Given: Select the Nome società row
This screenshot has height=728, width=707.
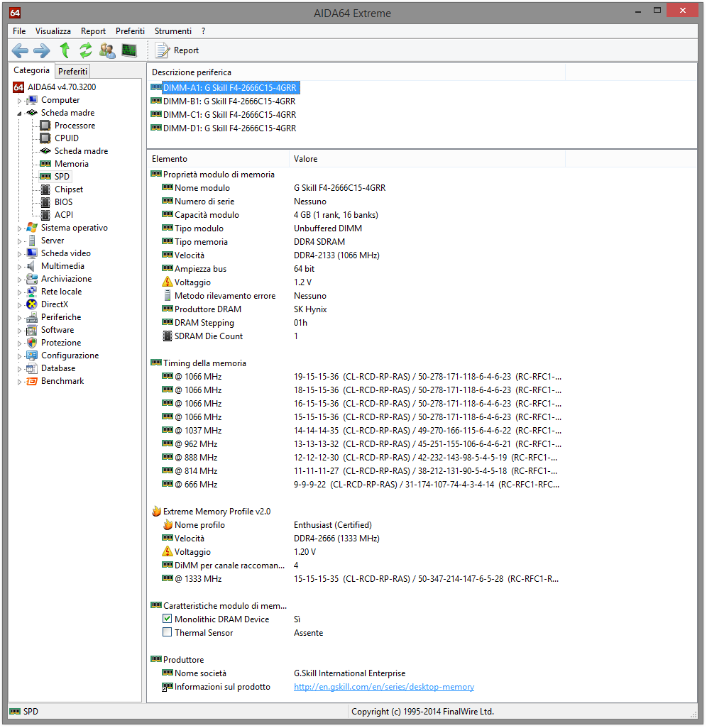Looking at the screenshot, I should coord(356,673).
